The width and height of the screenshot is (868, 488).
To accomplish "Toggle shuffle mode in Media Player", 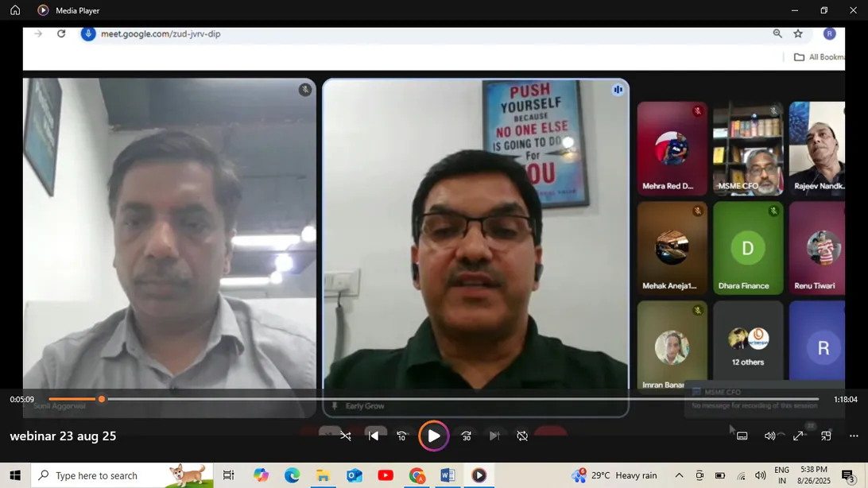I will point(346,436).
